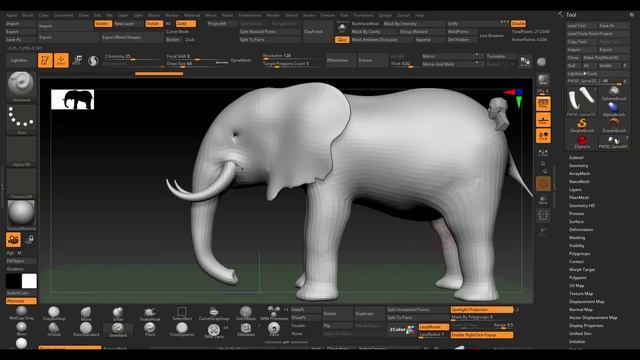Toggle Enable RightClick Popup
640x360 pixels.
(482, 335)
